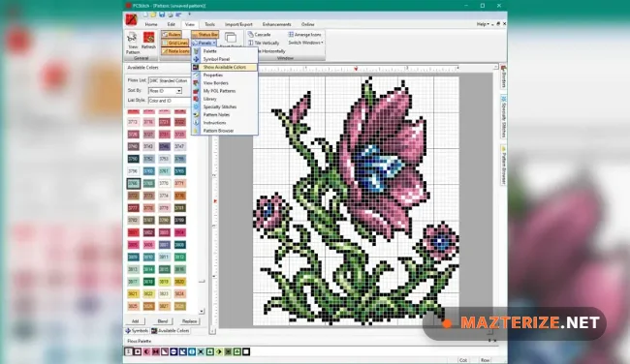Select blue arrow symbol in Floss Palette
630x364 pixels.
pos(183,351)
